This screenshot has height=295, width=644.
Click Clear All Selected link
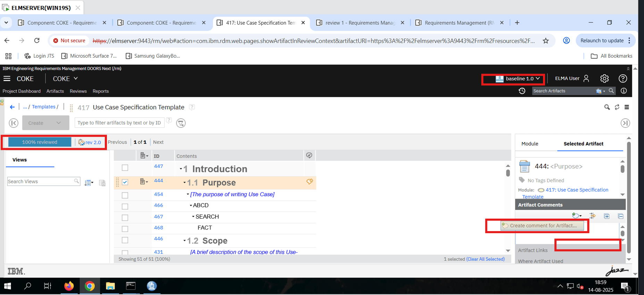coord(485,259)
